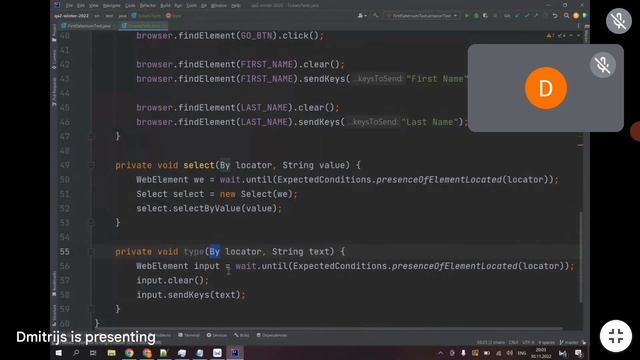Open first Chrome icon on taskbar
The height and width of the screenshot is (360, 640).
coord(129,353)
